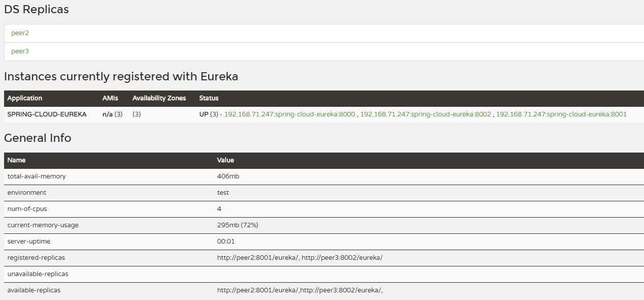
Task: Select the SPRING-CLOUD-EUREKA application name
Action: click(x=47, y=114)
